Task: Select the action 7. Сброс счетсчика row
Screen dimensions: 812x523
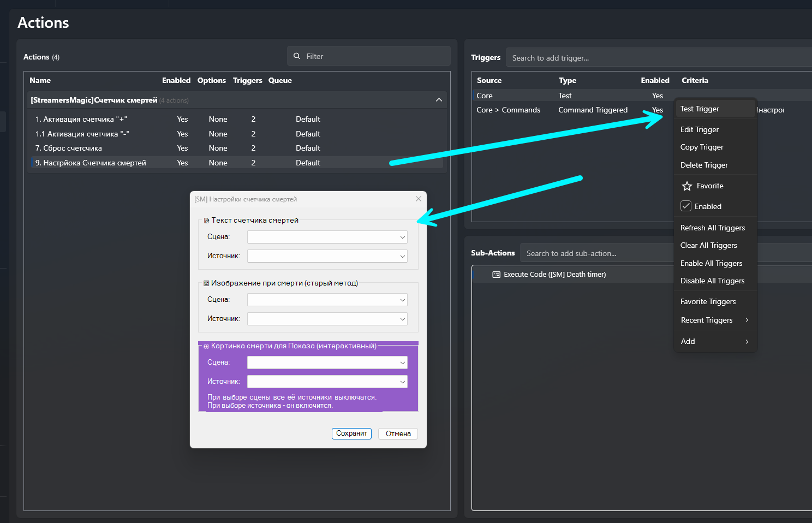Action: pyautogui.click(x=69, y=148)
